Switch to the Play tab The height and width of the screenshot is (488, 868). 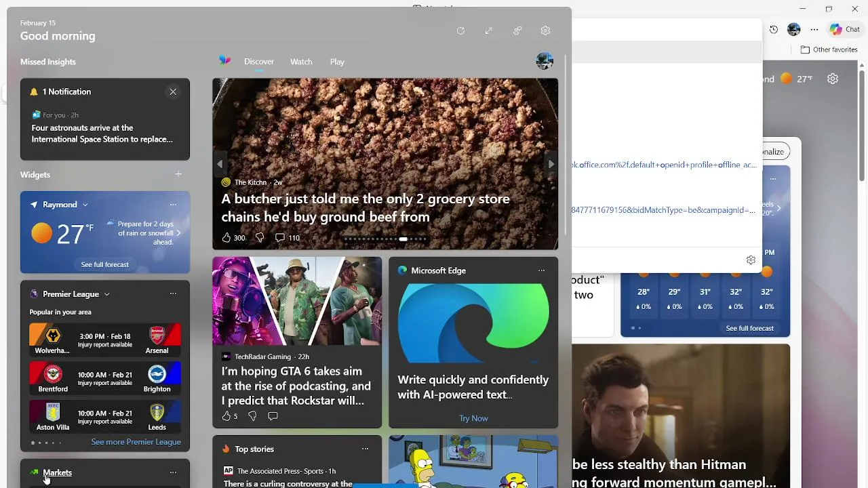coord(337,62)
